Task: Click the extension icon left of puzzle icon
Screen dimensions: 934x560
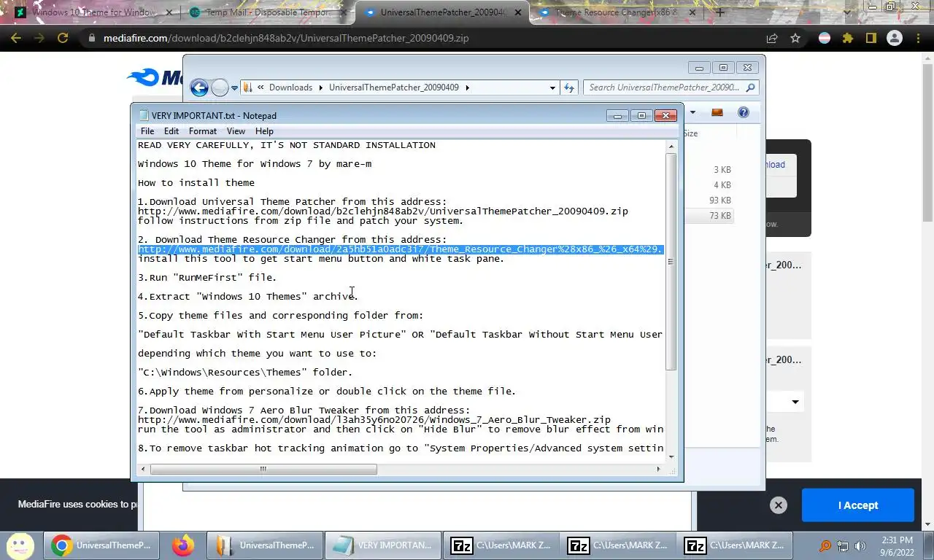Action: (824, 39)
